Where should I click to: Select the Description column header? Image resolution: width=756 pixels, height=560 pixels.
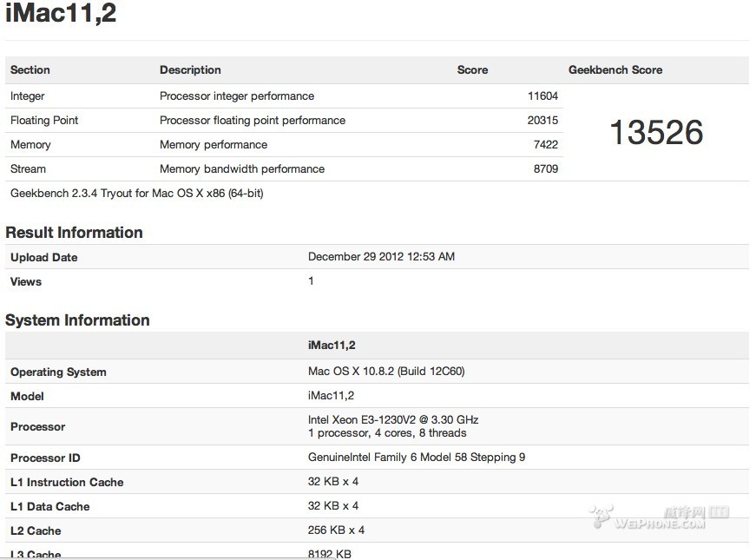pos(190,70)
